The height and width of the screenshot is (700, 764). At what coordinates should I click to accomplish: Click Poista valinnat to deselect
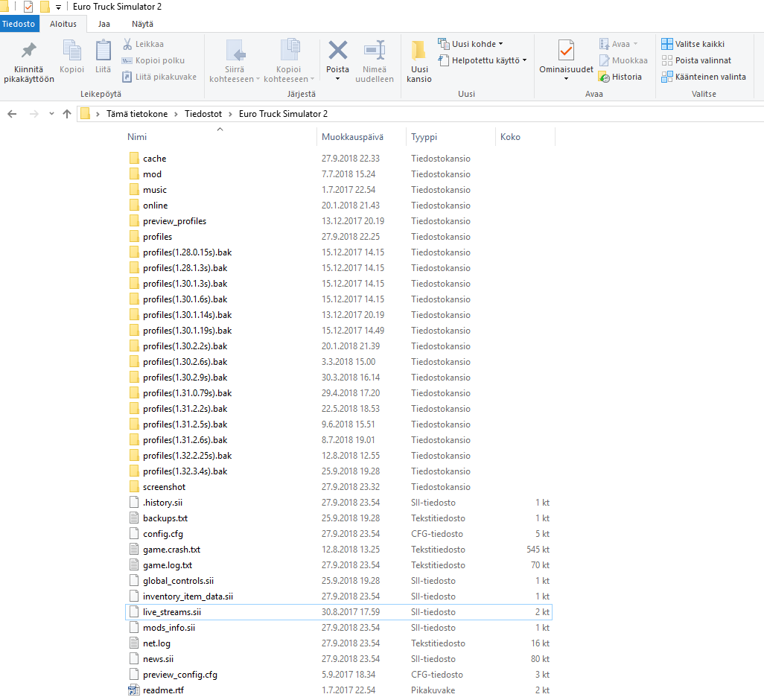(x=696, y=60)
